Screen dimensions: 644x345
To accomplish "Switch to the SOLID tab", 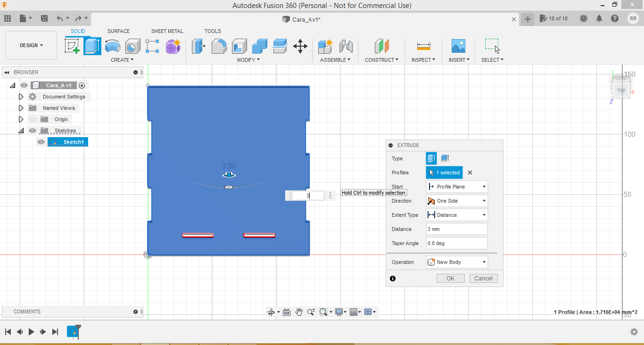I will click(78, 31).
